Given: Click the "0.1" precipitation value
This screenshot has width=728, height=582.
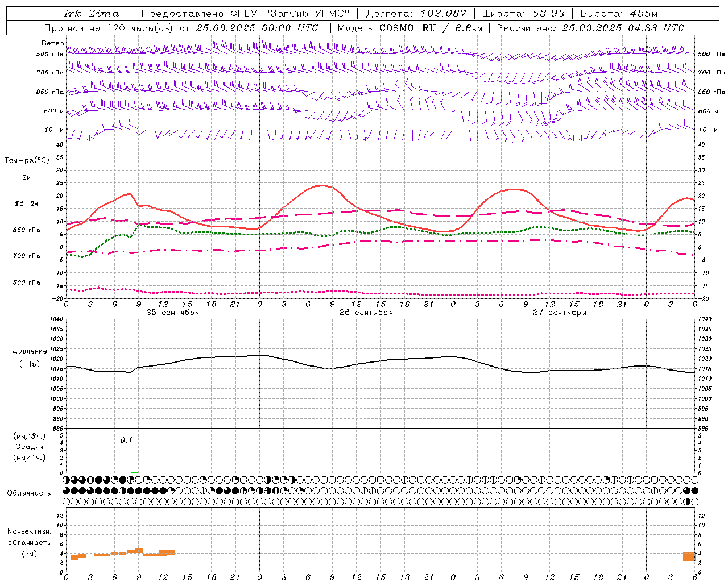Looking at the screenshot, I should [x=126, y=440].
